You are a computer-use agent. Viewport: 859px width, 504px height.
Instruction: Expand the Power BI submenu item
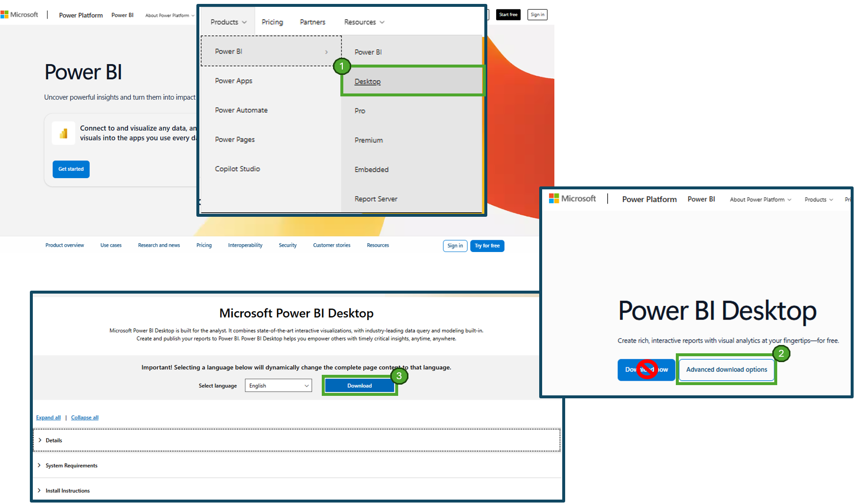pyautogui.click(x=271, y=51)
